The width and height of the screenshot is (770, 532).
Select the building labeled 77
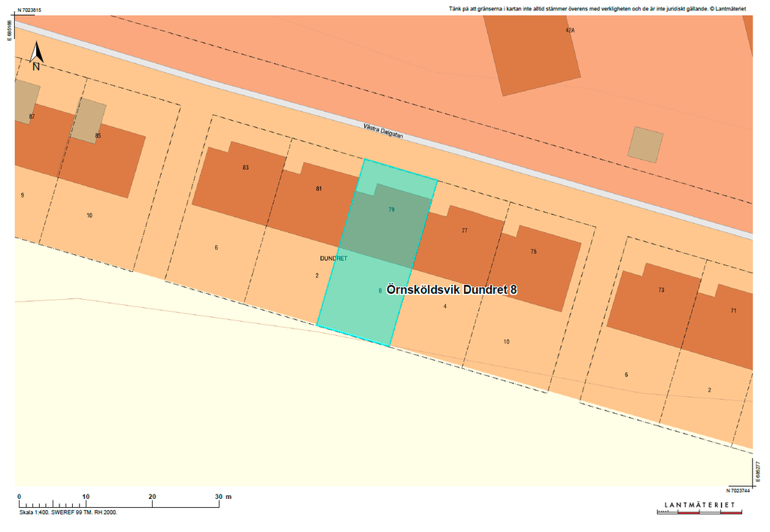point(464,231)
